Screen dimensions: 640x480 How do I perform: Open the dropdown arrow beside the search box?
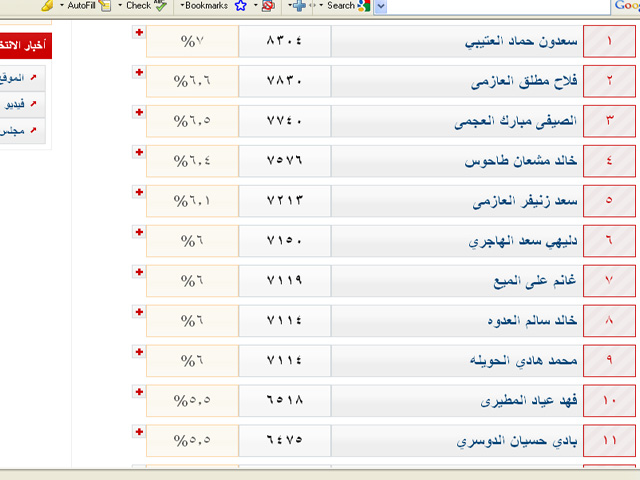pyautogui.click(x=381, y=6)
